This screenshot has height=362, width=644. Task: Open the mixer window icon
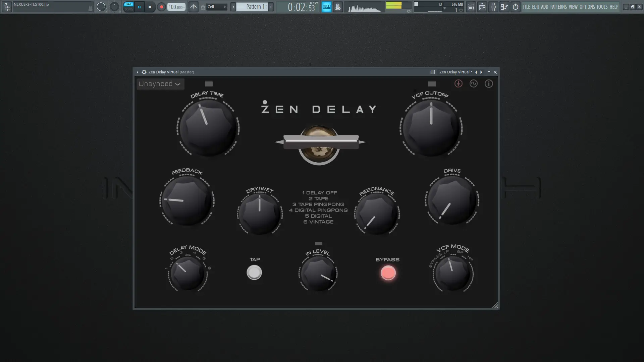(x=493, y=7)
